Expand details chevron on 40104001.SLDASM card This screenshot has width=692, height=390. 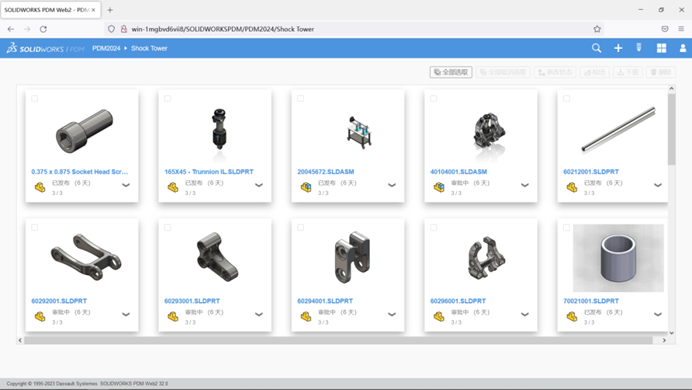click(x=525, y=185)
